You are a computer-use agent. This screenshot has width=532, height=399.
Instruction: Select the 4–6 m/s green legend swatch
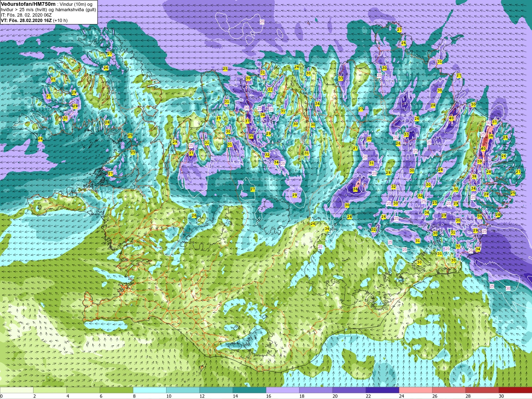(x=83, y=390)
